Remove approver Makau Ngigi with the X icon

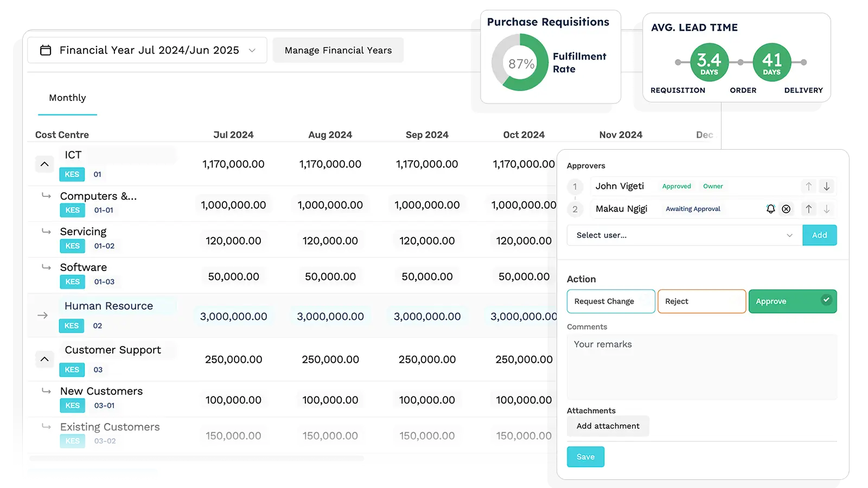[x=786, y=209]
